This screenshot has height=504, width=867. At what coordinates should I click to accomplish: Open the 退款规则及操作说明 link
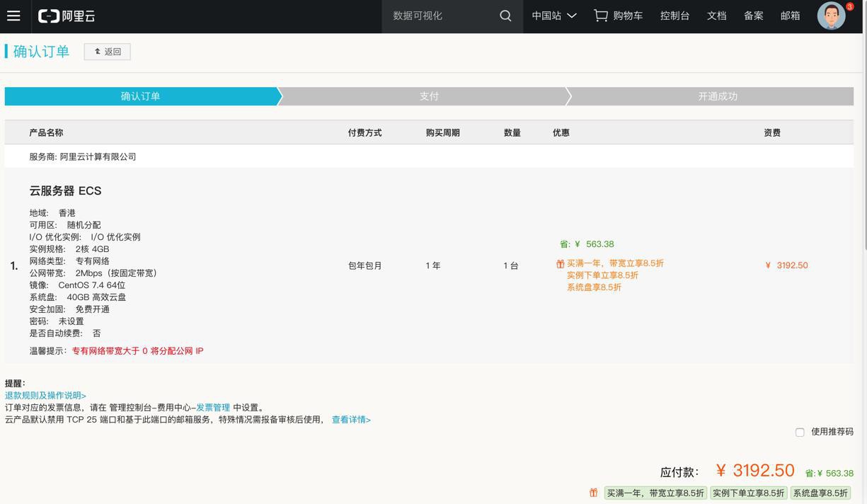click(x=45, y=396)
